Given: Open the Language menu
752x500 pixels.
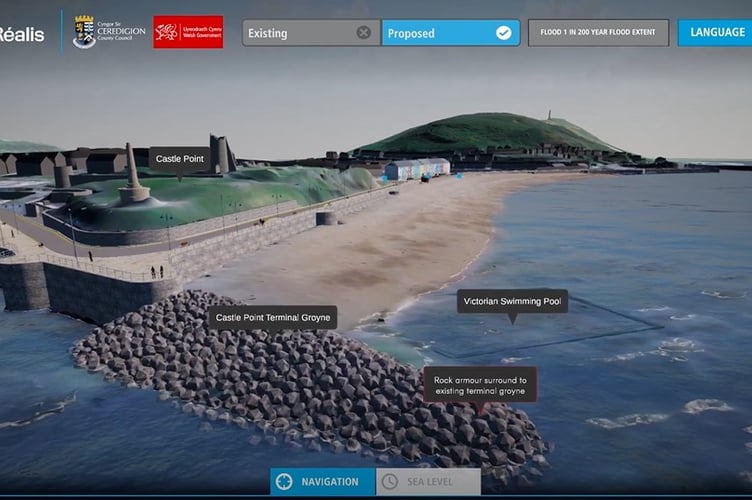Looking at the screenshot, I should point(715,33).
